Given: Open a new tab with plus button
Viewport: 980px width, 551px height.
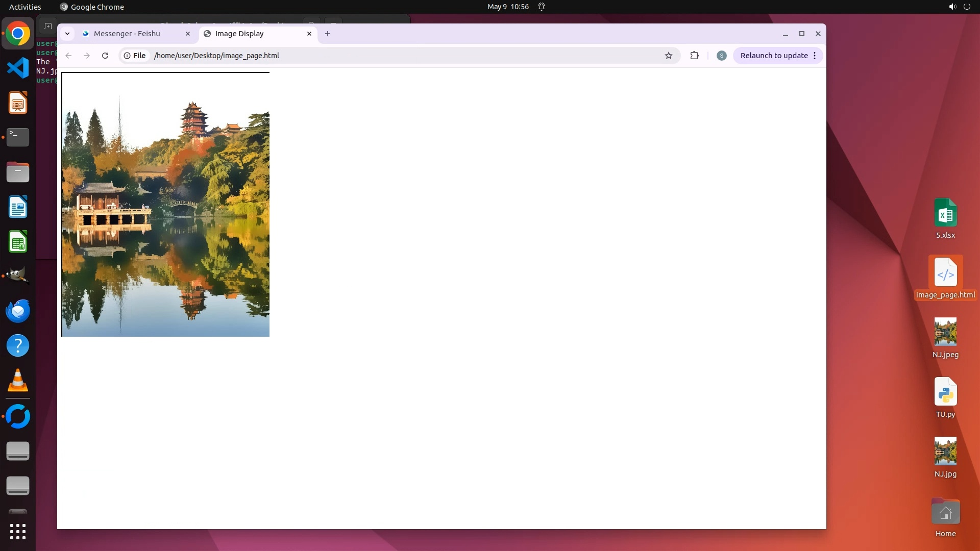Looking at the screenshot, I should [328, 34].
